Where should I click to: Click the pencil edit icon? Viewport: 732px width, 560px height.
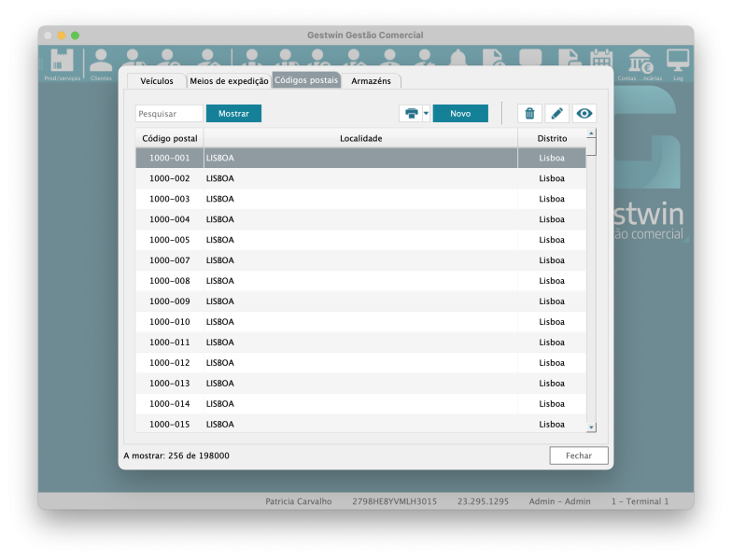pos(556,114)
